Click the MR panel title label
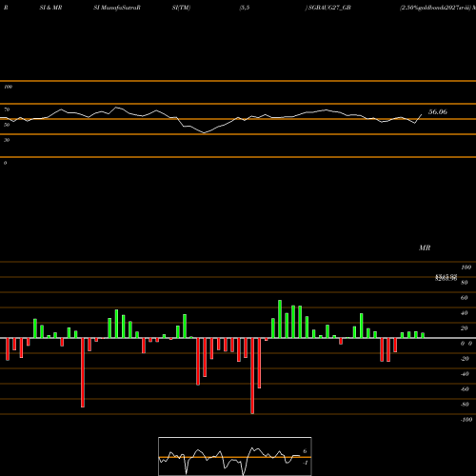The image size is (476, 476). (x=425, y=248)
